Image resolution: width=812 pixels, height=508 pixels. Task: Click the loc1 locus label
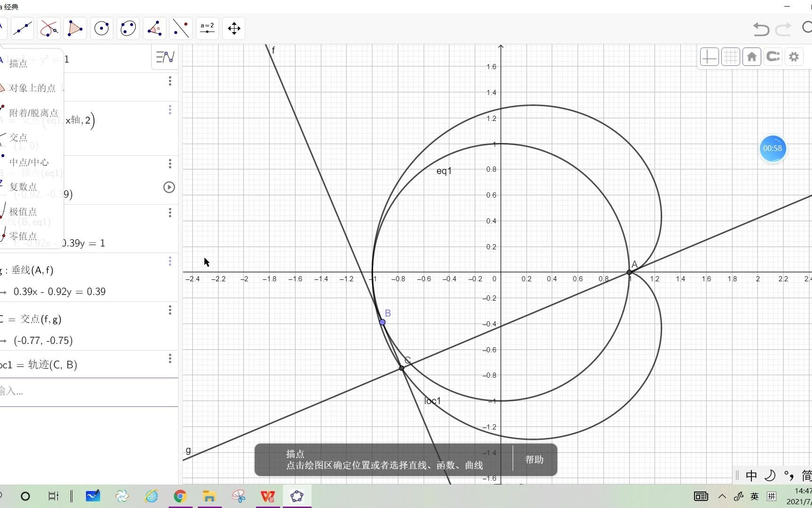tap(433, 401)
